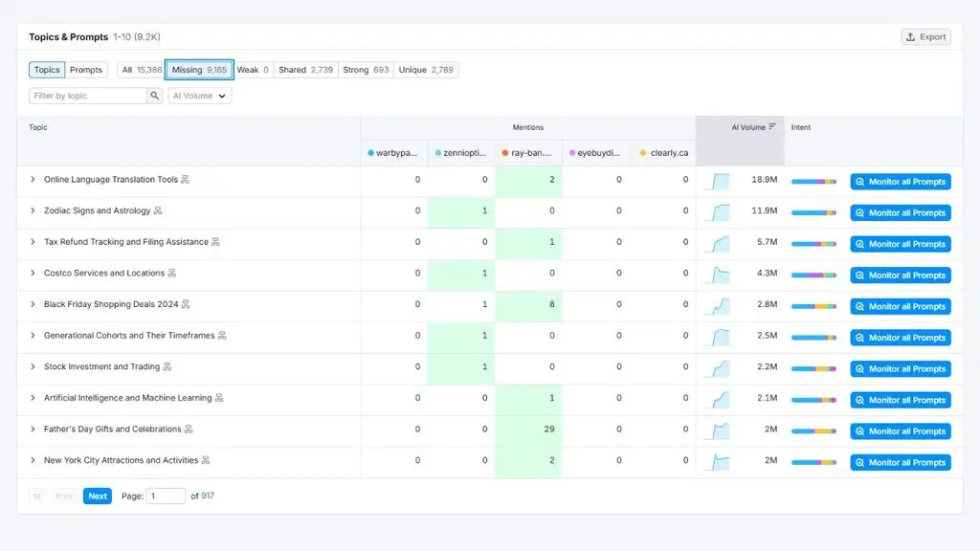This screenshot has height=551, width=980.
Task: Click topic-tree icon next to Zodiac Signs and Astrology
Action: click(158, 210)
